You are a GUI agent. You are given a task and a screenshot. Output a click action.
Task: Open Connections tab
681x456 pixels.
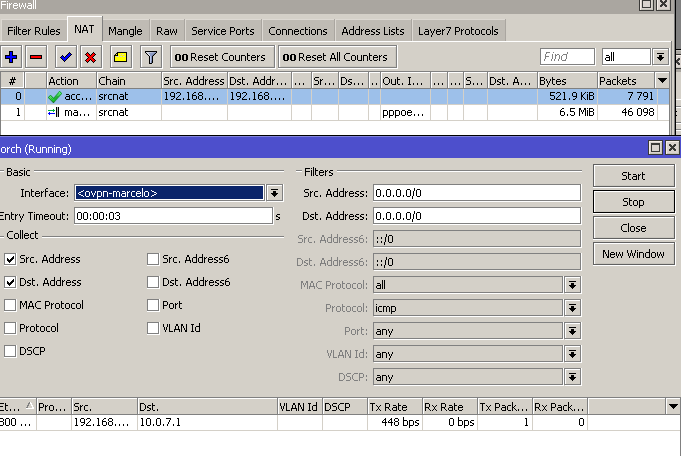pyautogui.click(x=298, y=31)
